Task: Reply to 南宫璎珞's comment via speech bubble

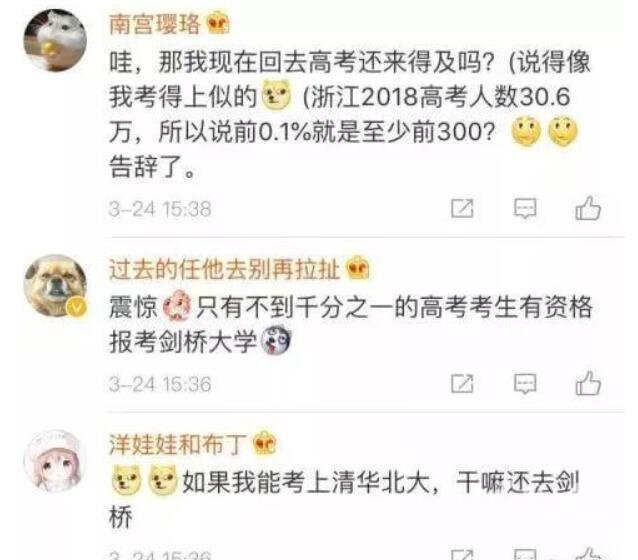Action: click(525, 208)
